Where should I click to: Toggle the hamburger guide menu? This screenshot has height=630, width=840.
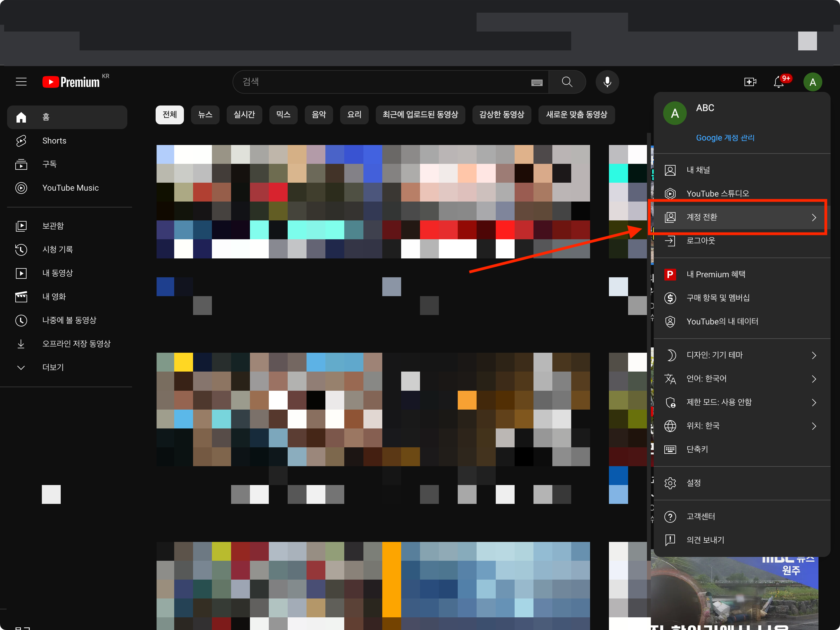tap(21, 82)
